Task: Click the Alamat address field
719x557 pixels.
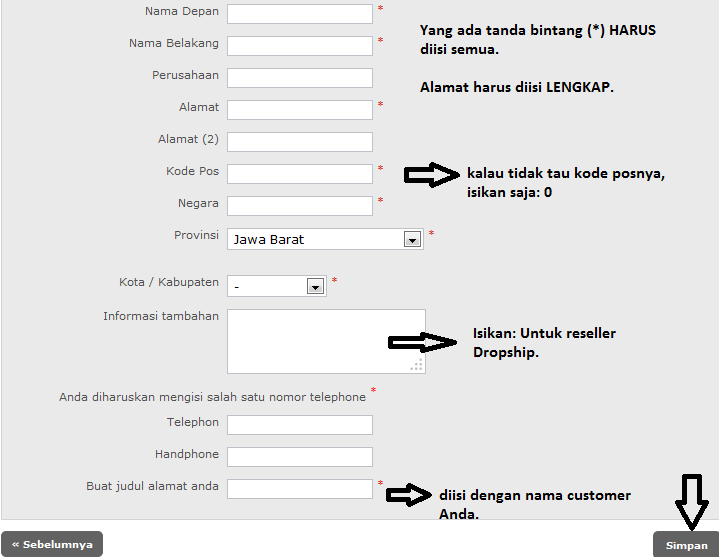Action: tap(300, 110)
